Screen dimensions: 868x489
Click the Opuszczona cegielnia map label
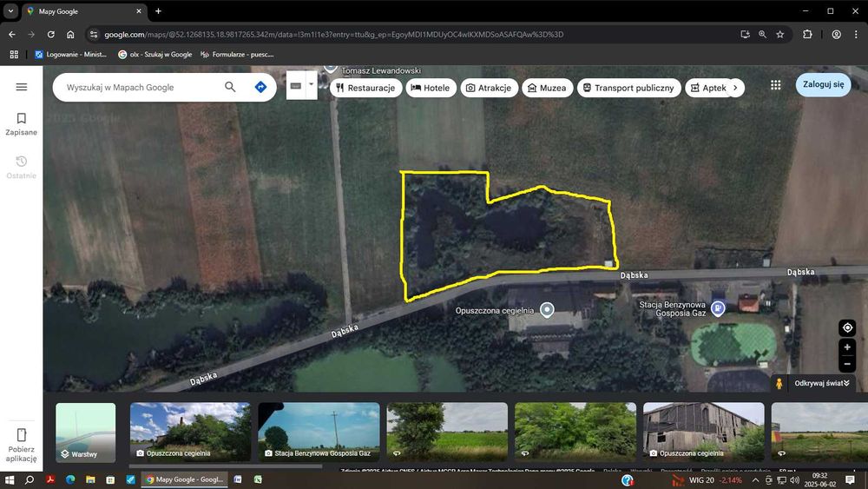[495, 311]
